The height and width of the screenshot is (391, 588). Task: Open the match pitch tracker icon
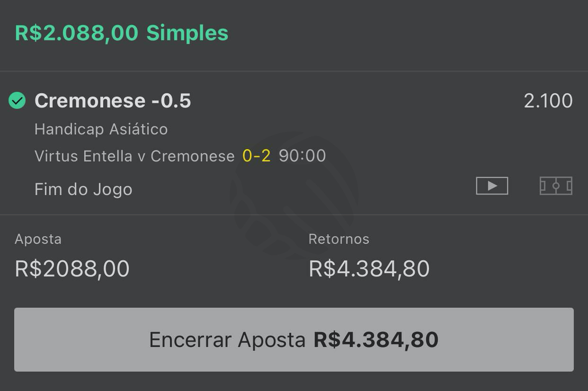556,186
